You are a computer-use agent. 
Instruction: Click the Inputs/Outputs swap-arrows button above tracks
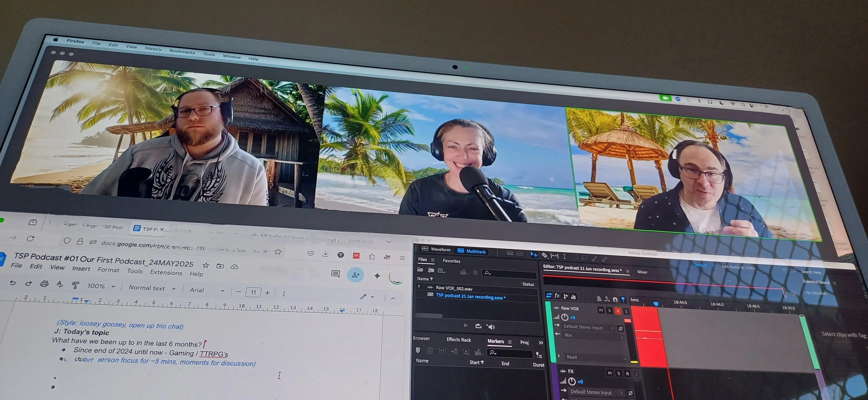pyautogui.click(x=549, y=295)
